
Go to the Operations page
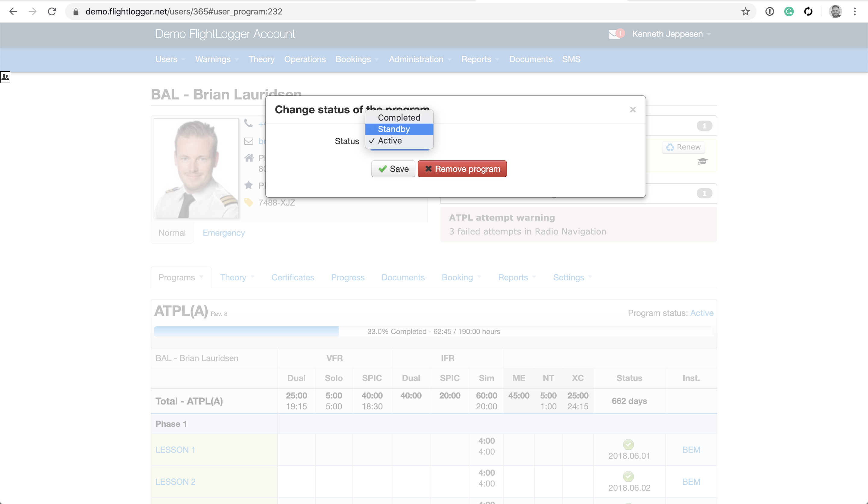(x=305, y=59)
